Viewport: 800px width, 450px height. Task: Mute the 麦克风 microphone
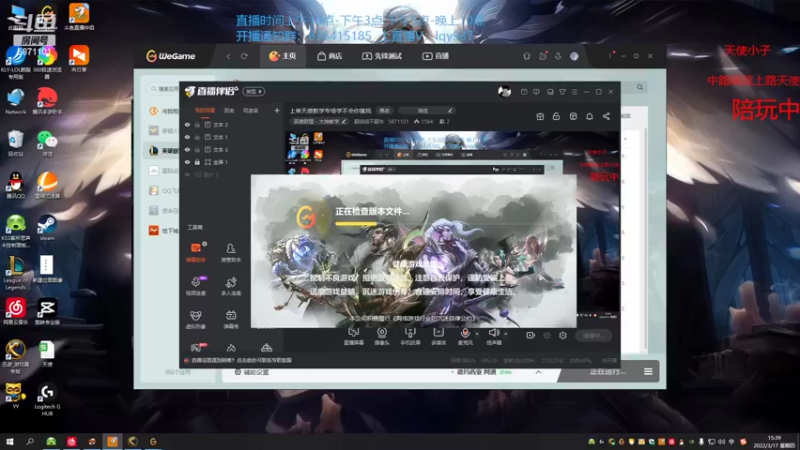465,336
